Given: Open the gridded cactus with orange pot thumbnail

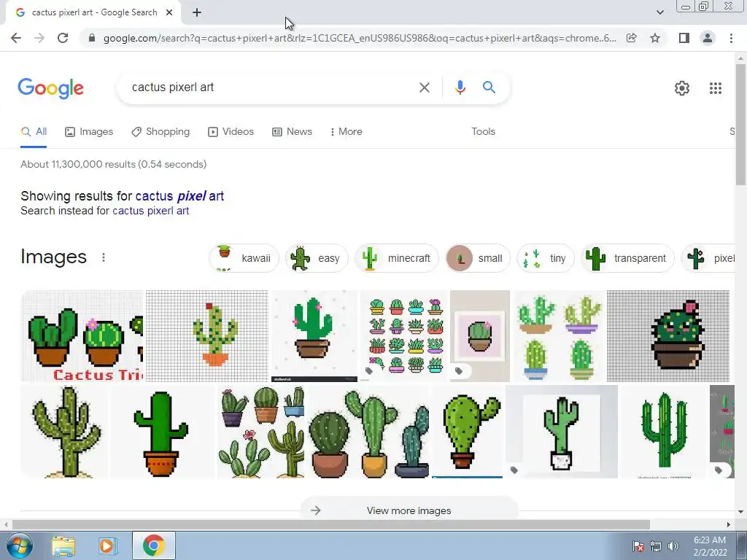Looking at the screenshot, I should (206, 336).
